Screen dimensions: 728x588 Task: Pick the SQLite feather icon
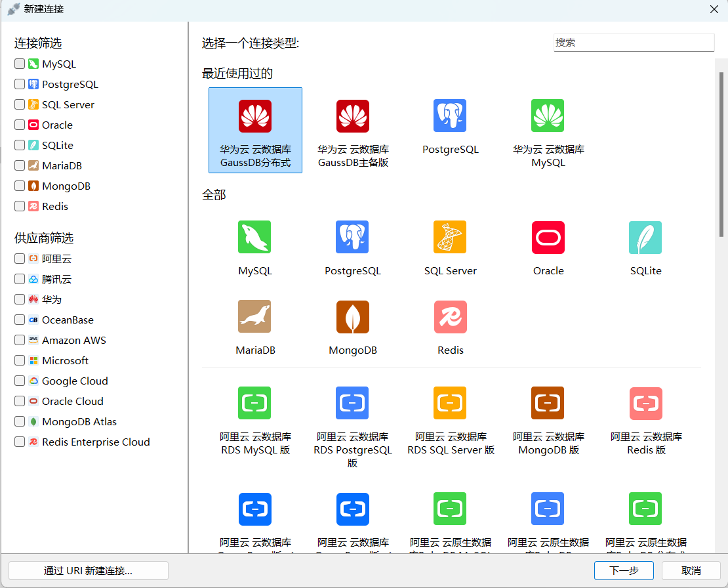pyautogui.click(x=645, y=238)
